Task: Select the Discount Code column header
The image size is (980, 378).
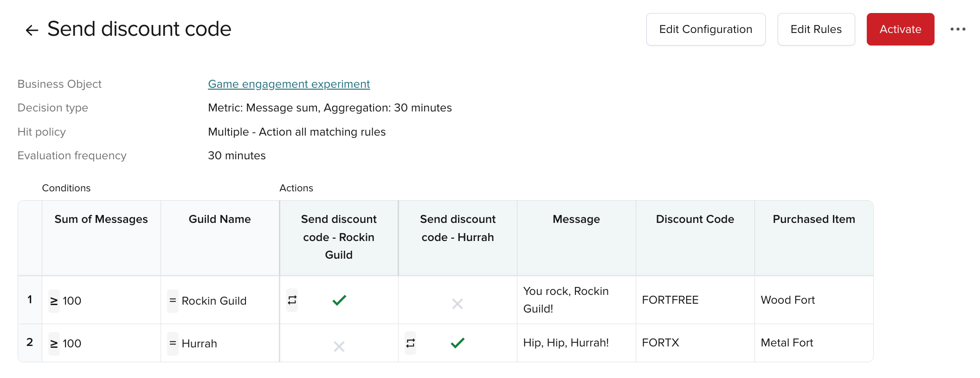Action: point(695,219)
